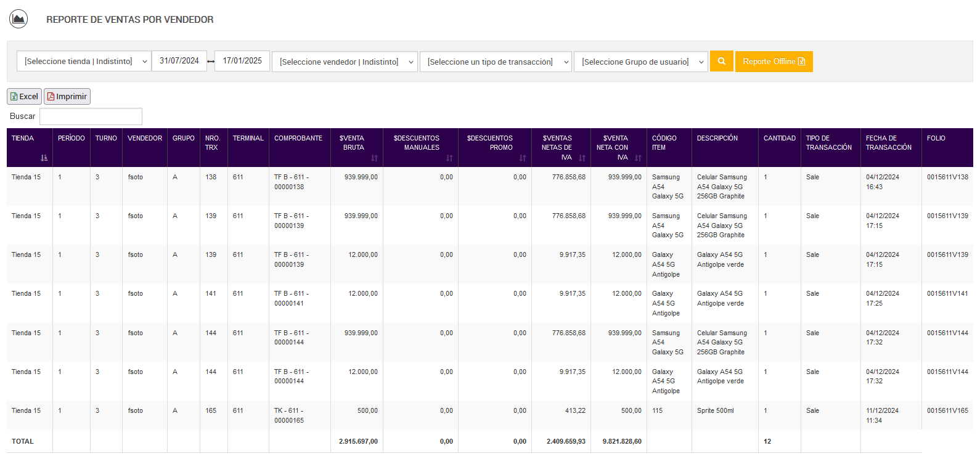This screenshot has height=456, width=980.
Task: Click the TOTAL row label
Action: 23,442
